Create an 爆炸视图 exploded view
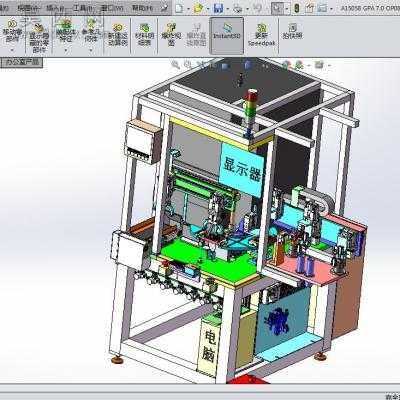The image size is (400, 400). [171, 35]
